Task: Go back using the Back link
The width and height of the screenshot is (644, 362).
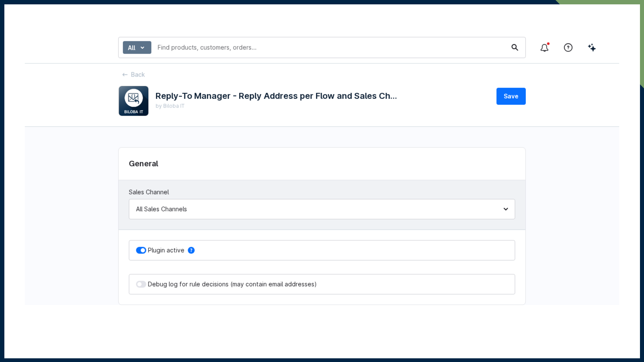Action: pyautogui.click(x=133, y=74)
